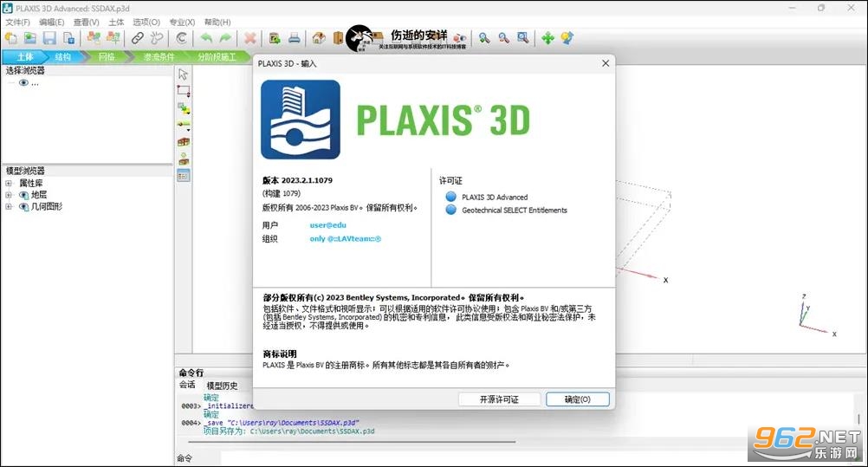This screenshot has width=868, height=467.
Task: Open the 专业(X) menu
Action: [182, 23]
